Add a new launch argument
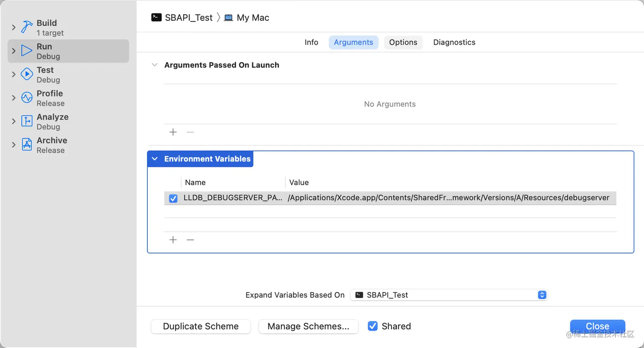This screenshot has height=348, width=644. pyautogui.click(x=173, y=132)
